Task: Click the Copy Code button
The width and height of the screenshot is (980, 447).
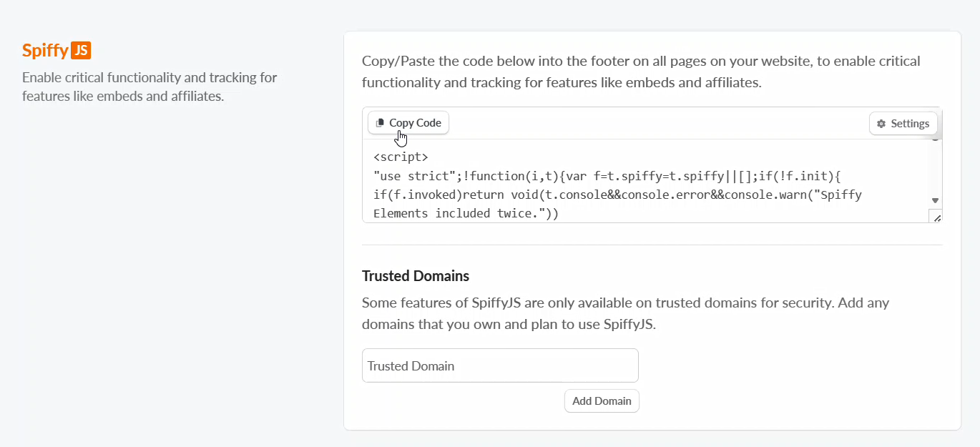Action: point(408,122)
